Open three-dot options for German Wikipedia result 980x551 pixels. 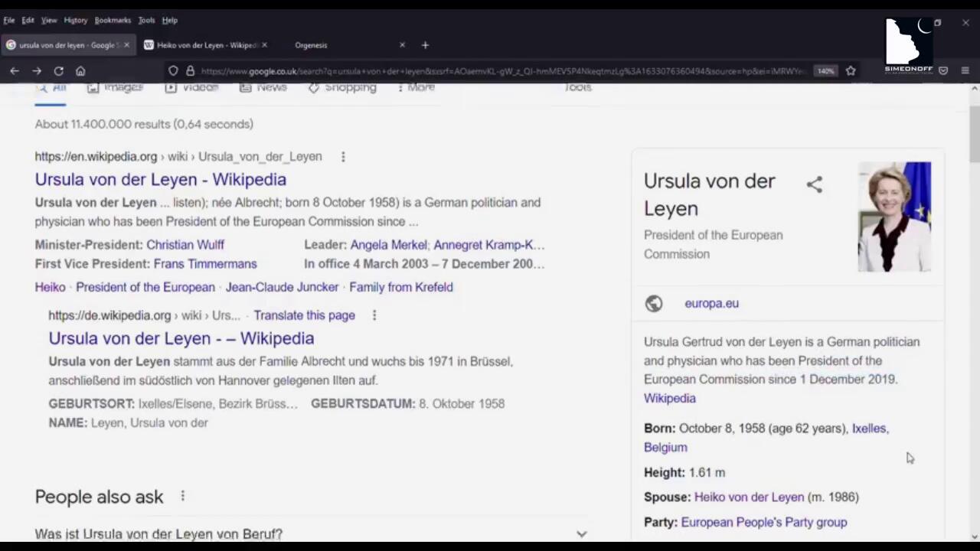tap(374, 315)
